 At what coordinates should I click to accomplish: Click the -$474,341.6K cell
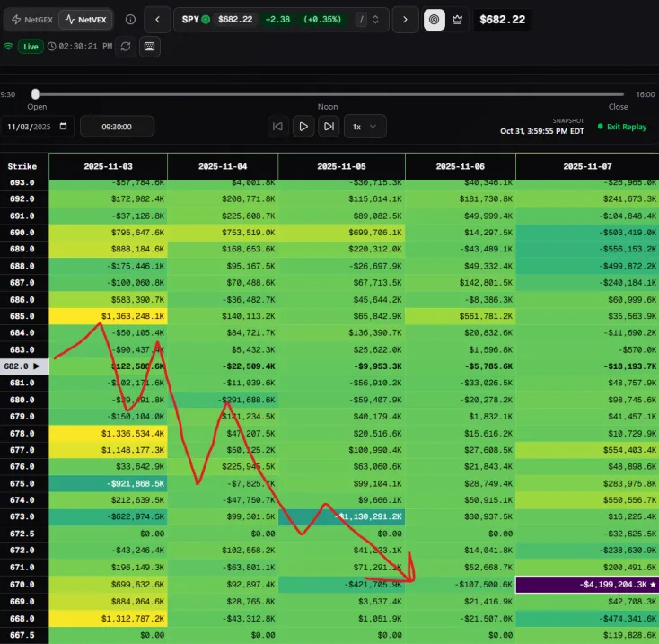pyautogui.click(x=587, y=618)
